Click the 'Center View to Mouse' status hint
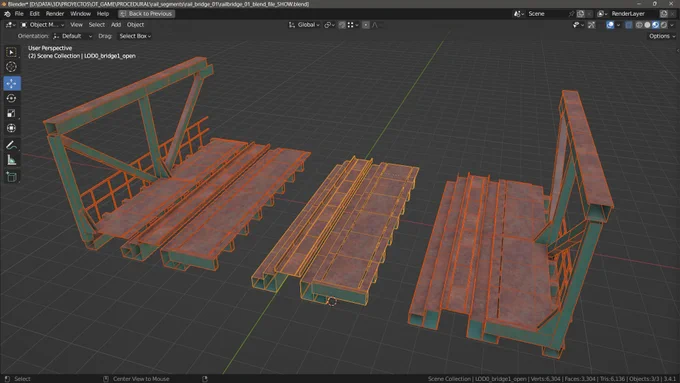Screen dimensions: 680x383 pos(141,379)
